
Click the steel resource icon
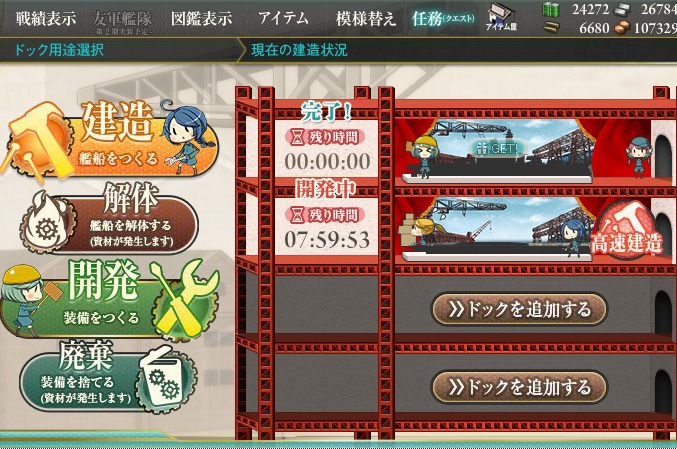(622, 9)
